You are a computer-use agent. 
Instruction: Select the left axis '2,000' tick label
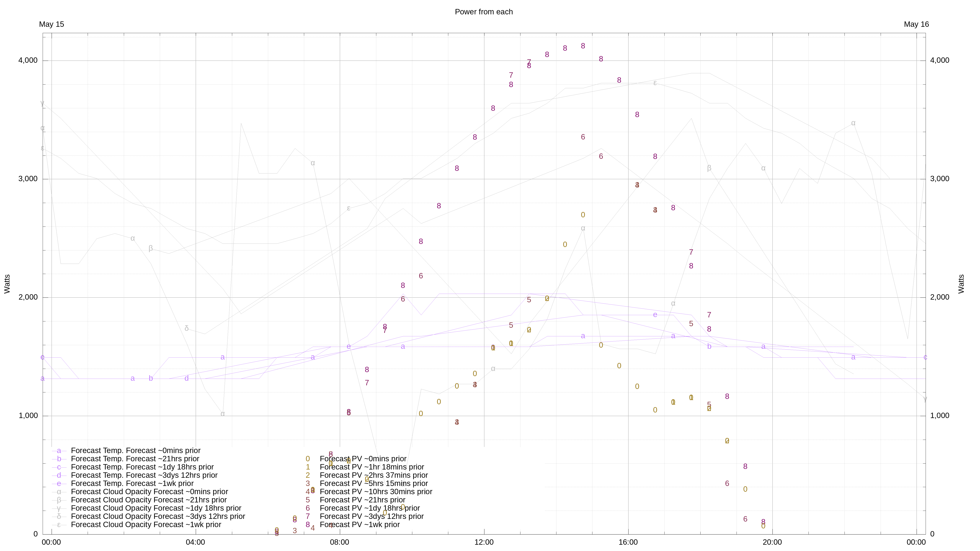pos(28,297)
